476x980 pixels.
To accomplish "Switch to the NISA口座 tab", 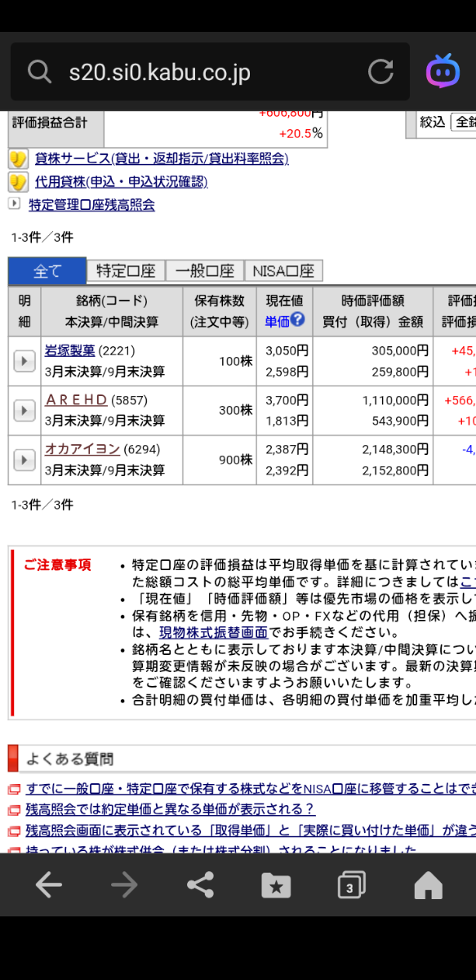I will coord(283,271).
